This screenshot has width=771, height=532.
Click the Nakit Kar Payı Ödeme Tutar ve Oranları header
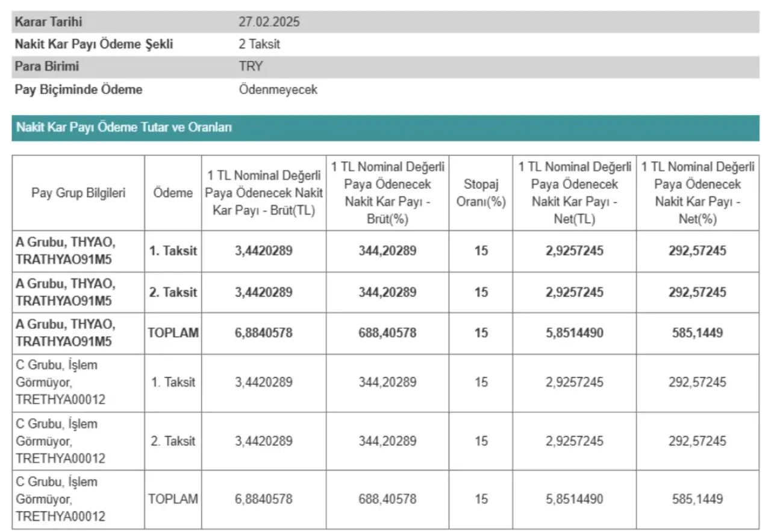[x=124, y=128]
